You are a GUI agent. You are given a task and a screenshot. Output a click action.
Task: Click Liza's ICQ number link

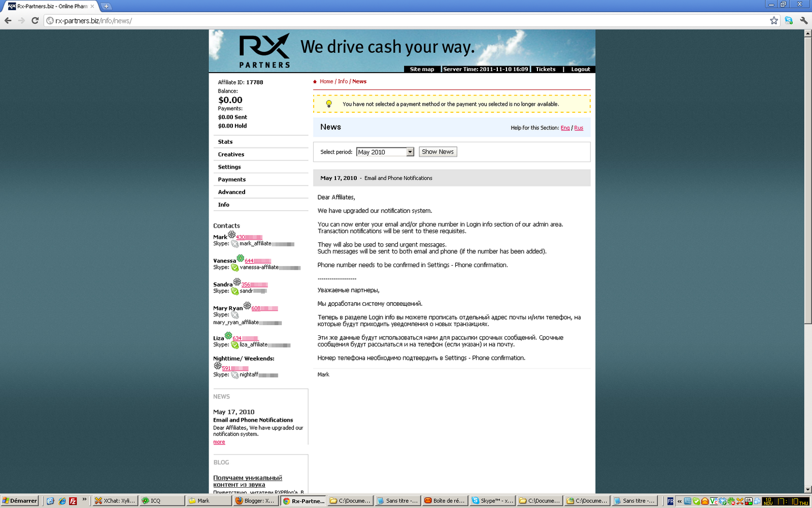(x=246, y=338)
